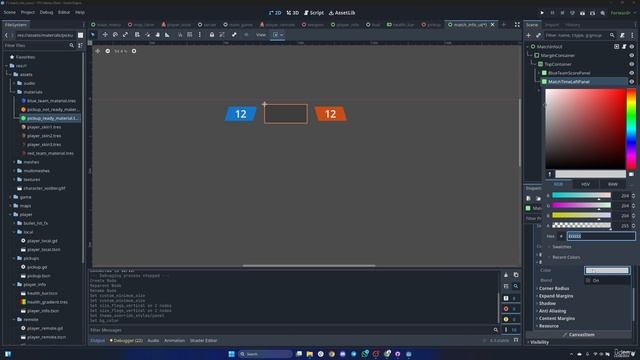This screenshot has height=360, width=640.
Task: Toggle smart snap in toolbar
Action: pos(180,35)
